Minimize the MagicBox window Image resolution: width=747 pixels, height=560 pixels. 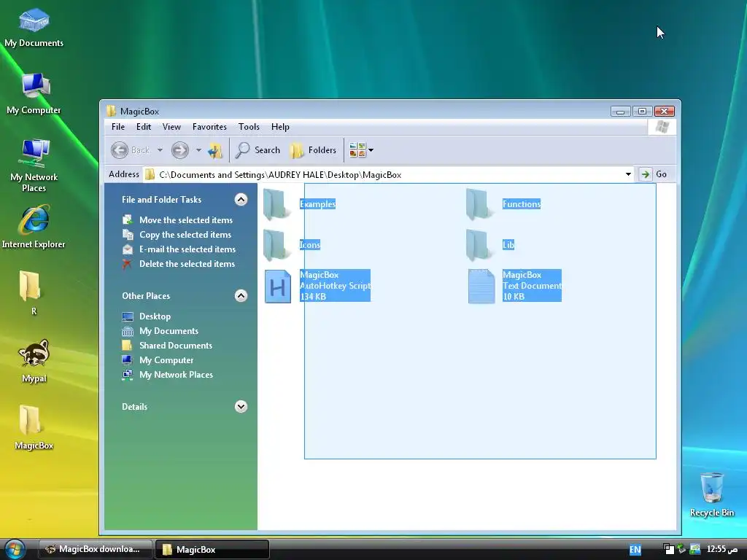pos(620,111)
